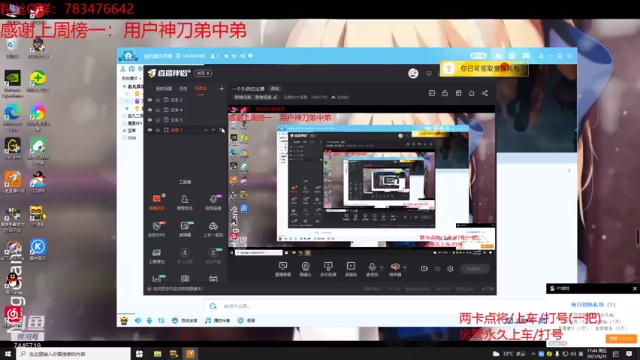Click the bell icon above preview
The height and width of the screenshot is (360, 640).
point(471,93)
